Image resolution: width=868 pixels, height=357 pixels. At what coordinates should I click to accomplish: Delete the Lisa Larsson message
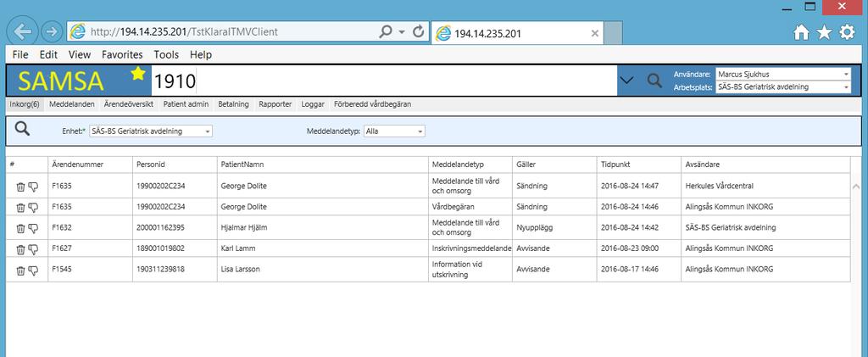pos(20,271)
